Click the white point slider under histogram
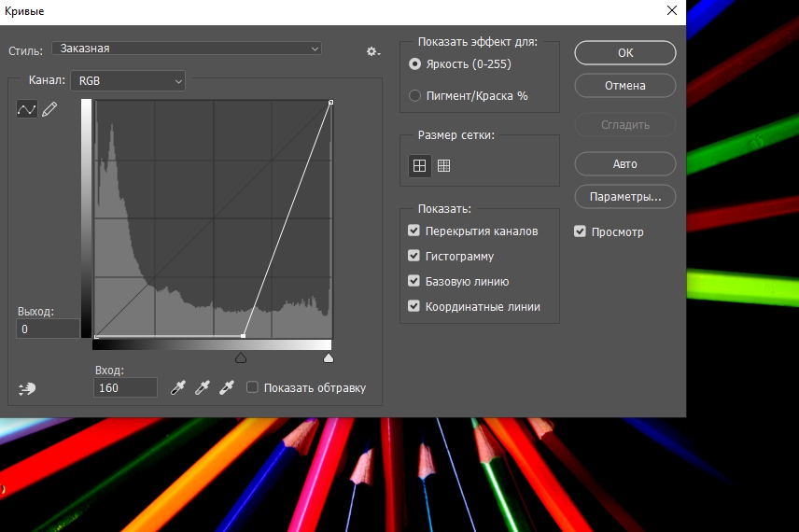This screenshot has height=532, width=799. coord(329,358)
